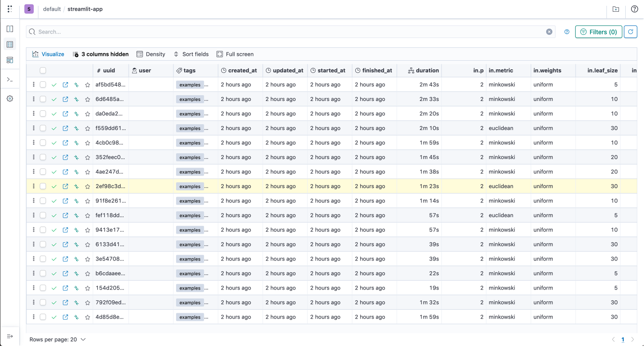644x353 pixels.
Task: Open row menu for run 2ef98c3d
Action: (x=34, y=186)
